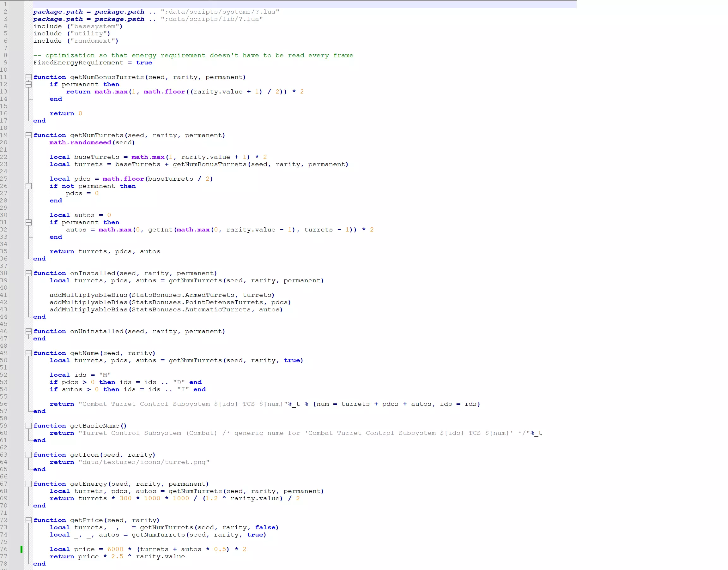
Task: Collapse the 'if permanent then' block on line 31
Action: point(29,223)
